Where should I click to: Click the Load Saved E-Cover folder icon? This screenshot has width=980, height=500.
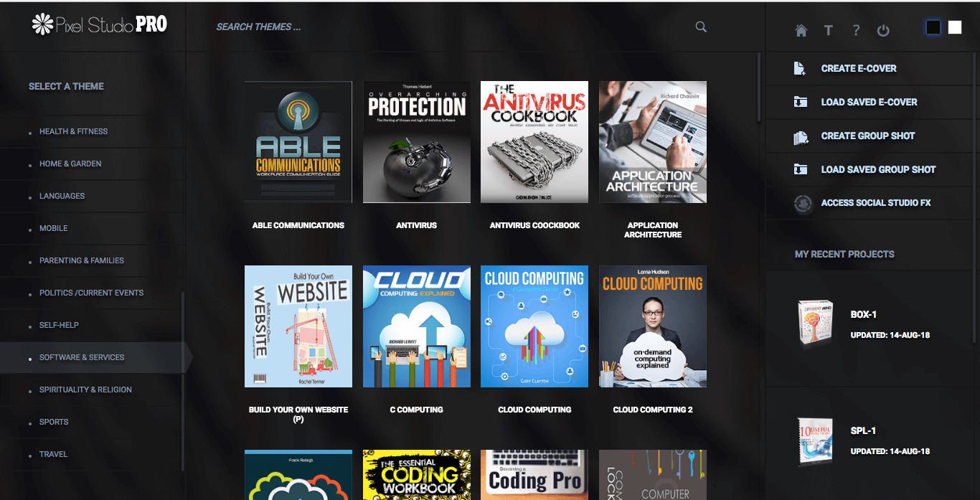(x=800, y=102)
